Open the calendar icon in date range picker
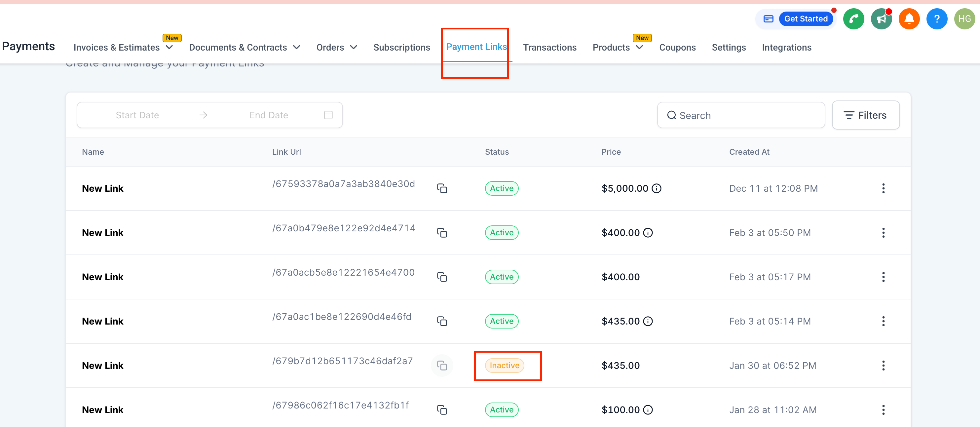Image resolution: width=980 pixels, height=427 pixels. point(328,115)
